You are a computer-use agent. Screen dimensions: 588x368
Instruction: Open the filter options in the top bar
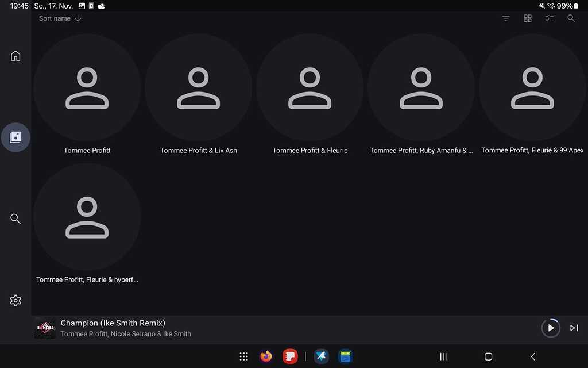click(x=506, y=18)
